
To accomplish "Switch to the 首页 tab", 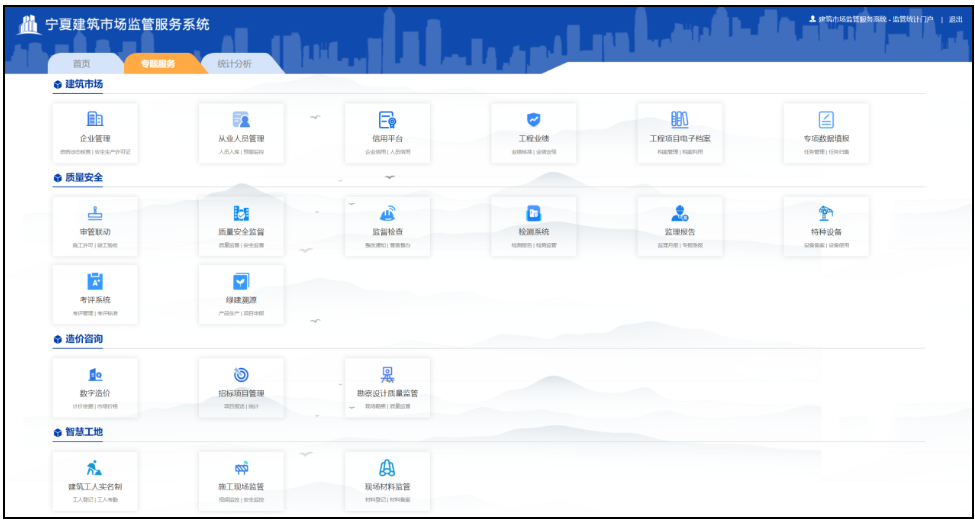I will [x=81, y=64].
